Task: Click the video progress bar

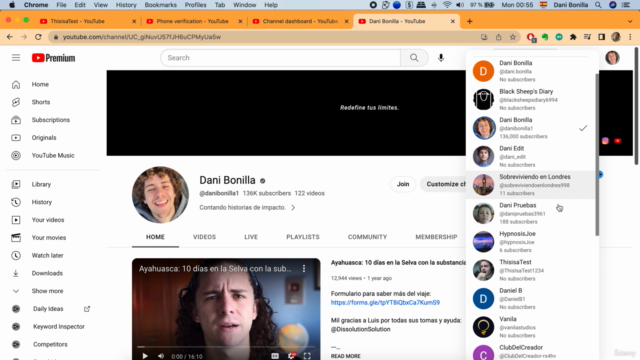Action: pyautogui.click(x=226, y=347)
